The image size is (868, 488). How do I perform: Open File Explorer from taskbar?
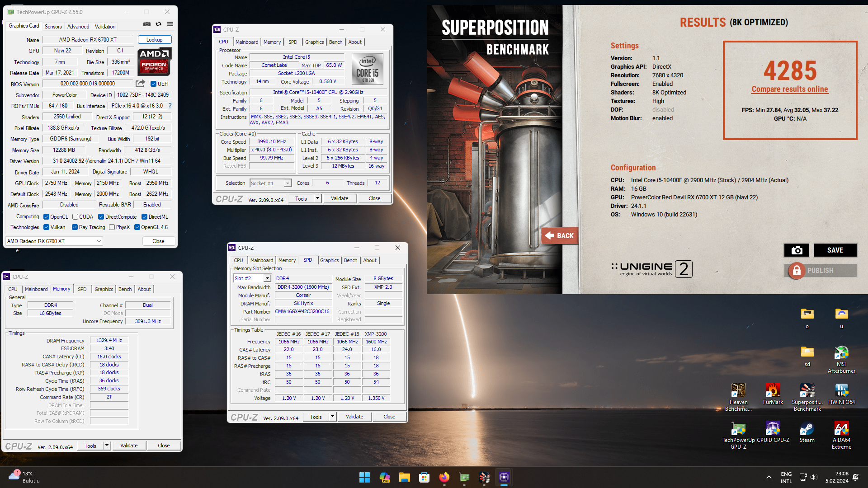point(404,477)
